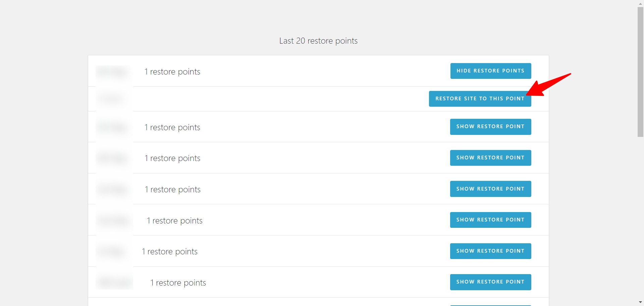Select the 'Last 20 restore points' heading

click(318, 41)
